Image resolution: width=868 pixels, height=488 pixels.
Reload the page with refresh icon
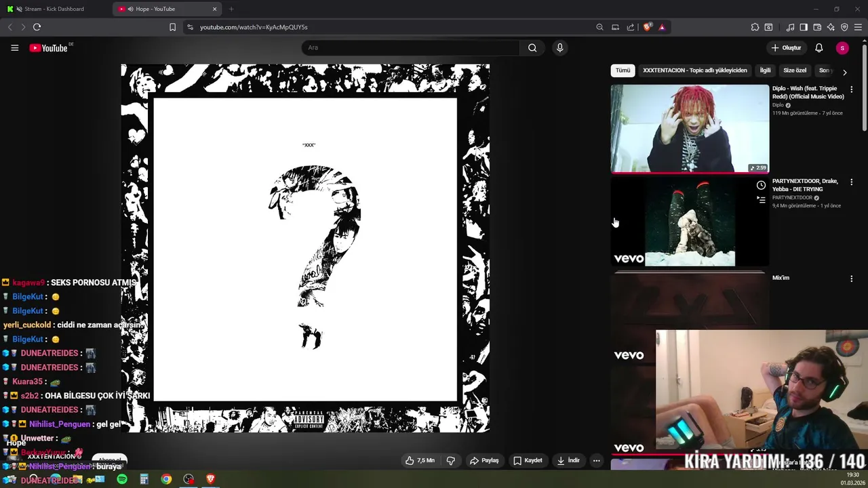(x=37, y=27)
